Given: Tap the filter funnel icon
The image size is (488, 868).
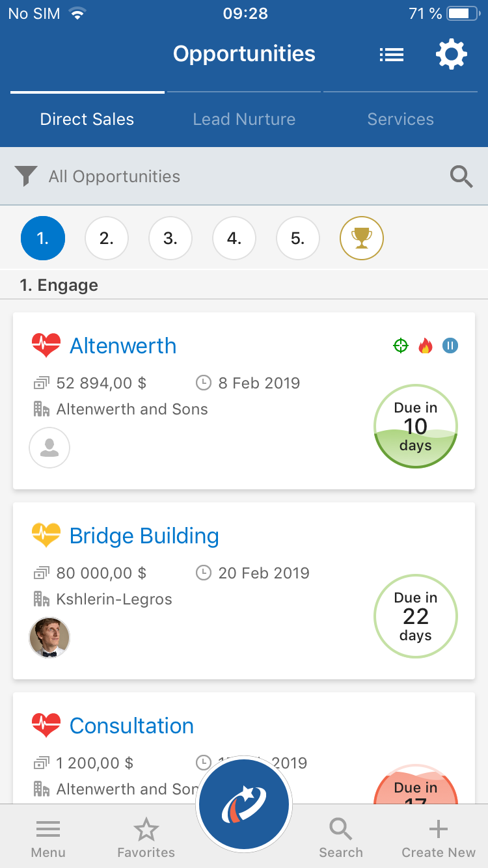Looking at the screenshot, I should click(26, 176).
